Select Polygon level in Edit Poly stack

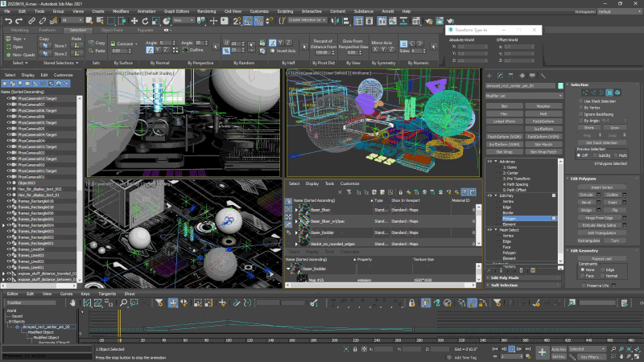[x=529, y=218]
